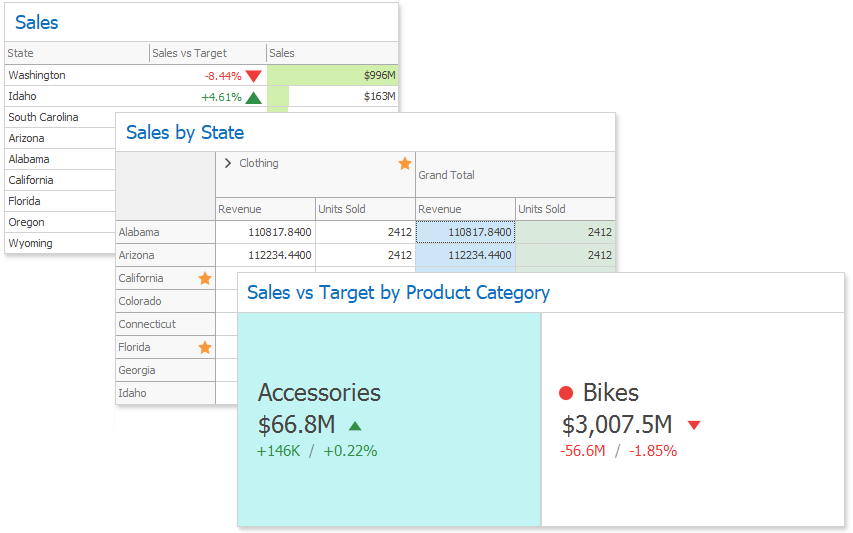Viewport: 853px width, 533px height.
Task: Click the red down arrow beside Bikes value
Action: pos(694,425)
